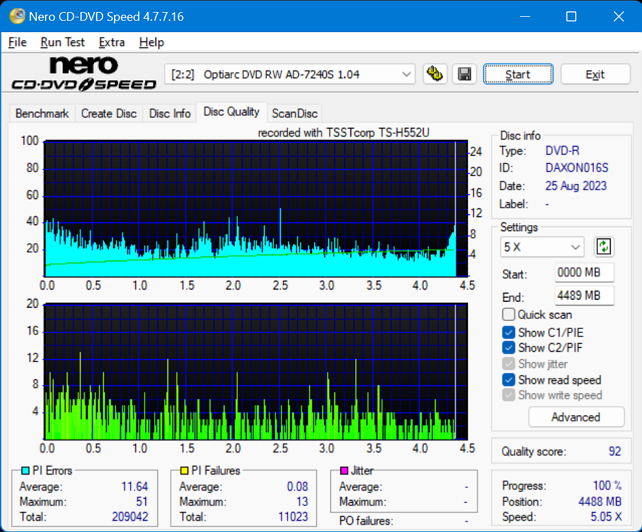Viewport: 642px width, 532px height.
Task: Click the Exit button
Action: point(595,74)
